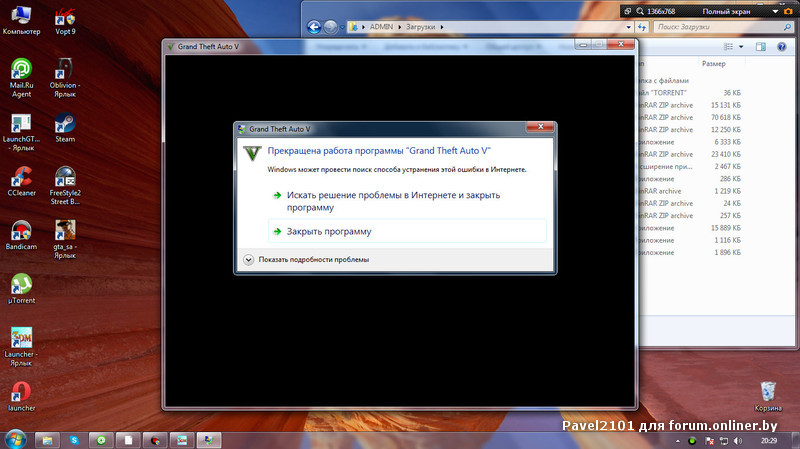Open the 20:29 taskbar clock
The image size is (800, 449).
(768, 441)
